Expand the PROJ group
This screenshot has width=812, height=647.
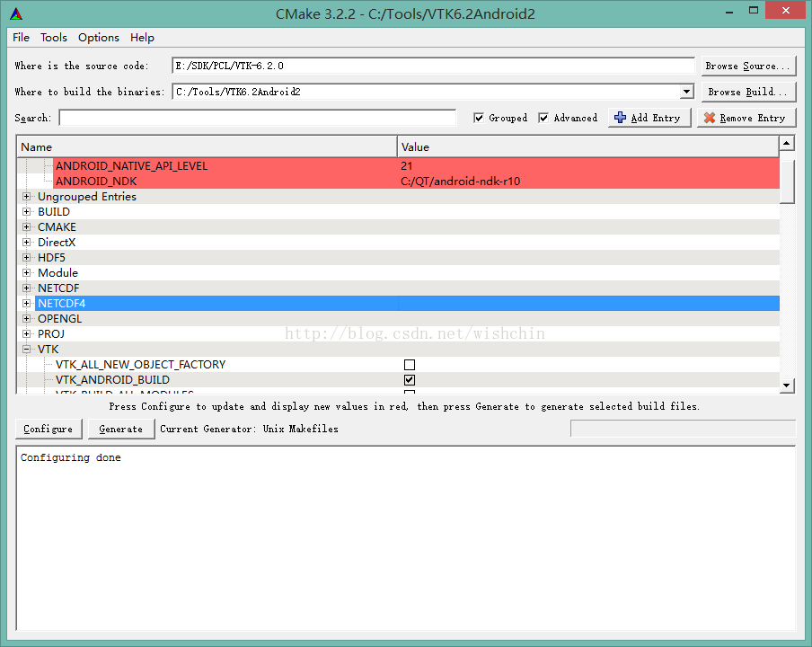pyautogui.click(x=26, y=334)
